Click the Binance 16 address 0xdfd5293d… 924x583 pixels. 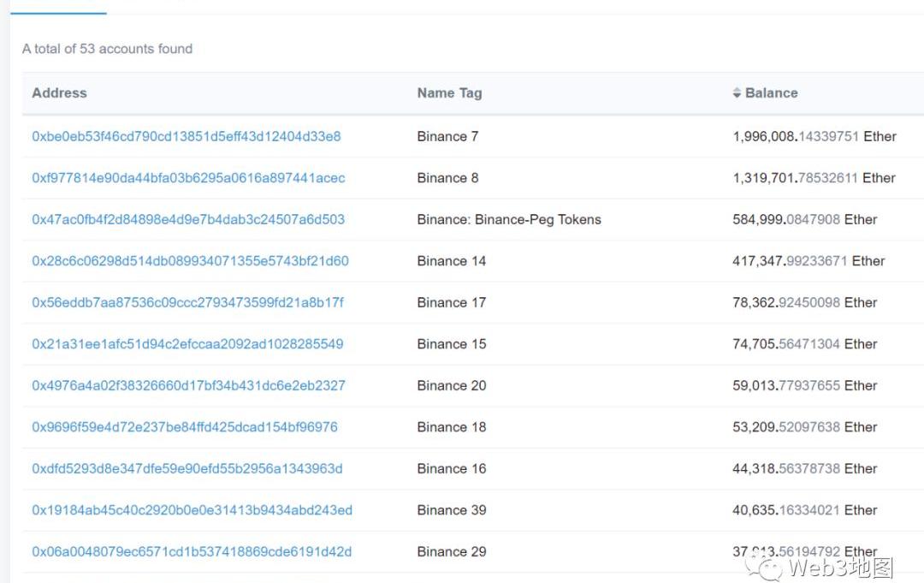(x=187, y=469)
